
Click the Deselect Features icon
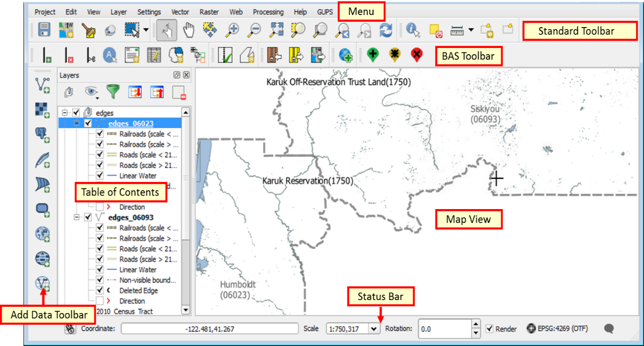point(435,31)
